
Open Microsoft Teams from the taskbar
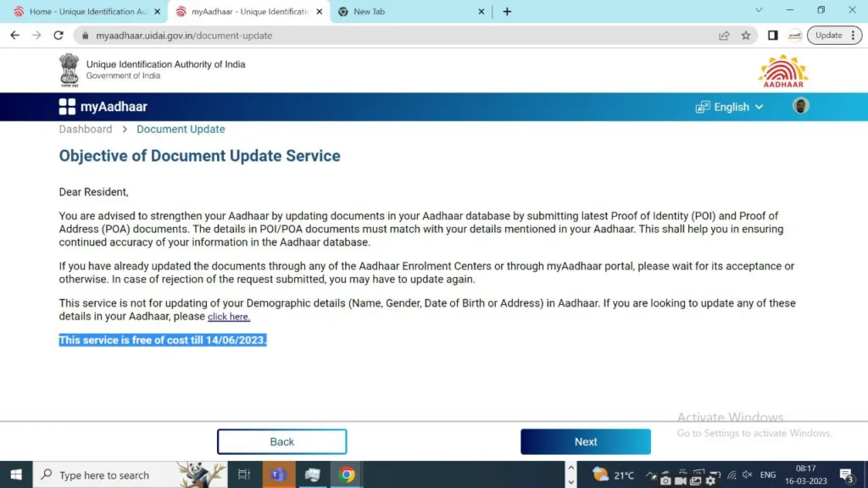coord(277,474)
